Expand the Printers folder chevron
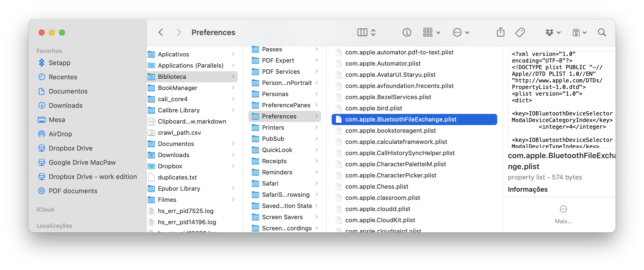This screenshot has width=644, height=270. point(316,127)
